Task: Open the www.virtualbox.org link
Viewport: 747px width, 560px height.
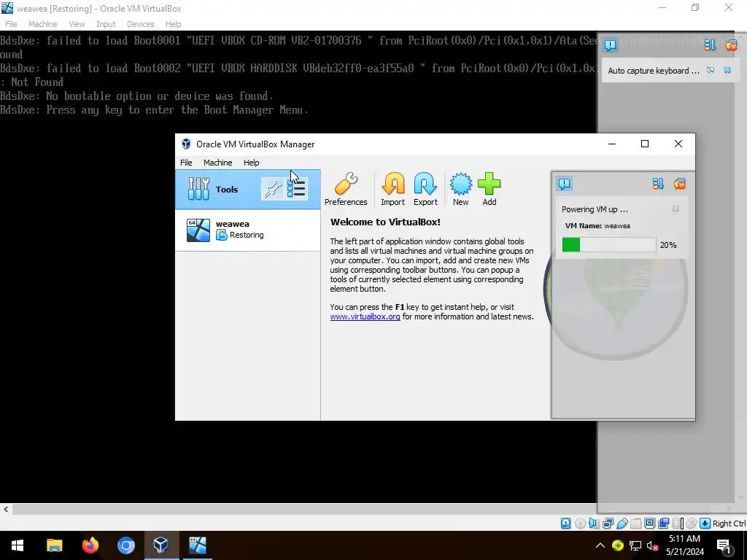Action: (365, 316)
